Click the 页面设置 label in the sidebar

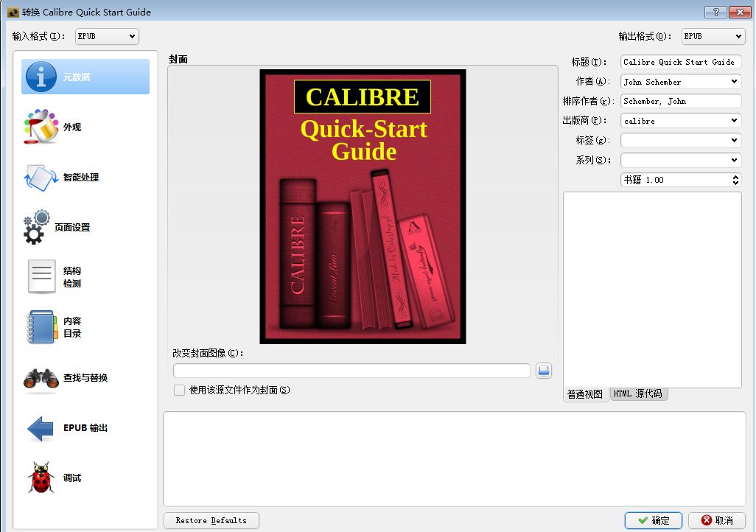tap(72, 228)
